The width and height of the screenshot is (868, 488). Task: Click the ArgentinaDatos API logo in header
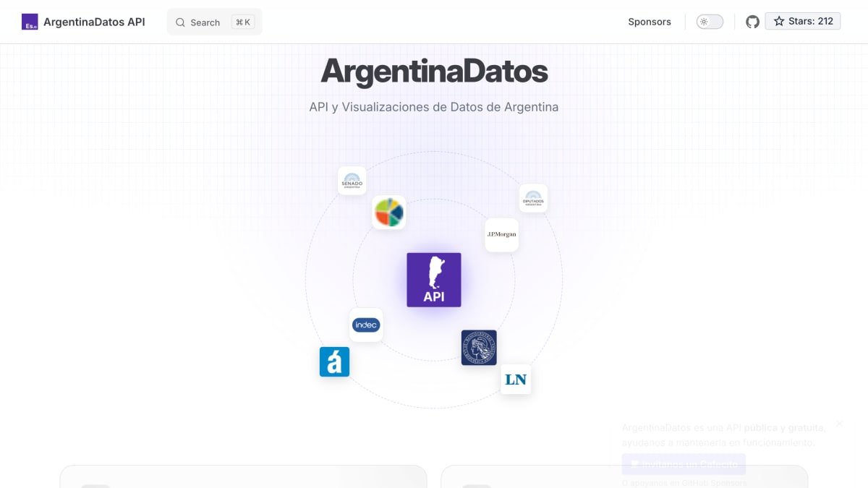30,22
